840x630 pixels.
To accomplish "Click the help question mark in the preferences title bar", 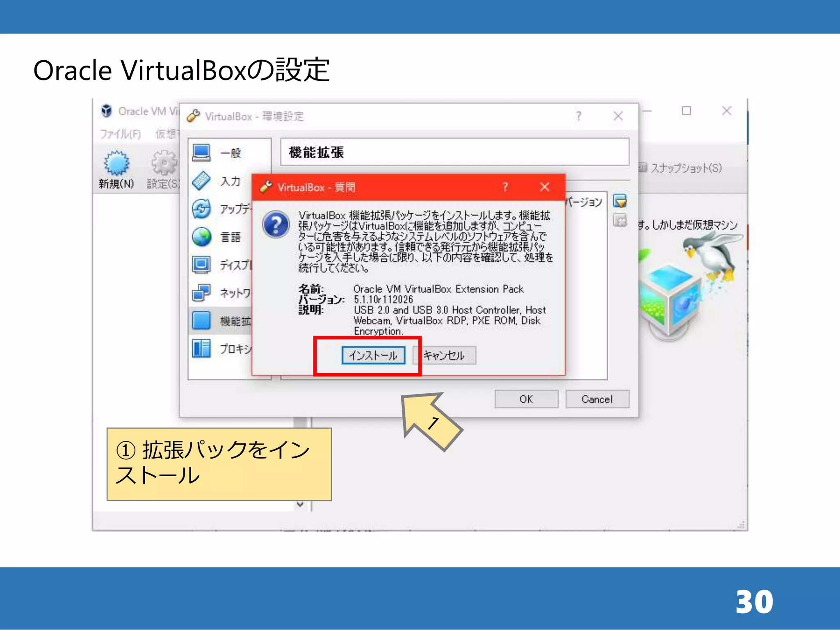I will tap(579, 116).
